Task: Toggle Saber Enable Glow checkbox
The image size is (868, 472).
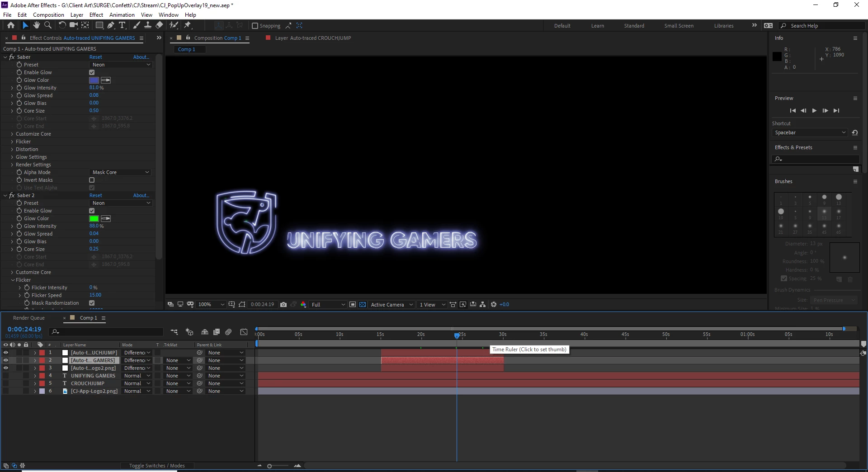Action: click(x=92, y=72)
